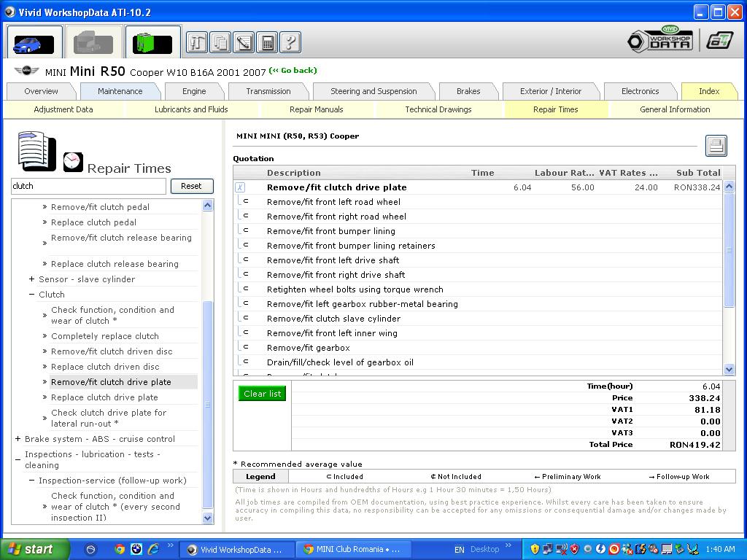
Task: Click the notes pencil toolbar icon
Action: pos(244,42)
